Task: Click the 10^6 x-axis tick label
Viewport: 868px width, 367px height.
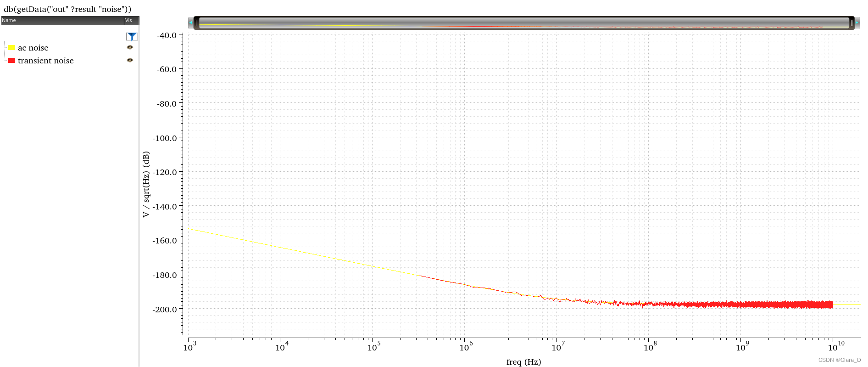Action: 466,347
